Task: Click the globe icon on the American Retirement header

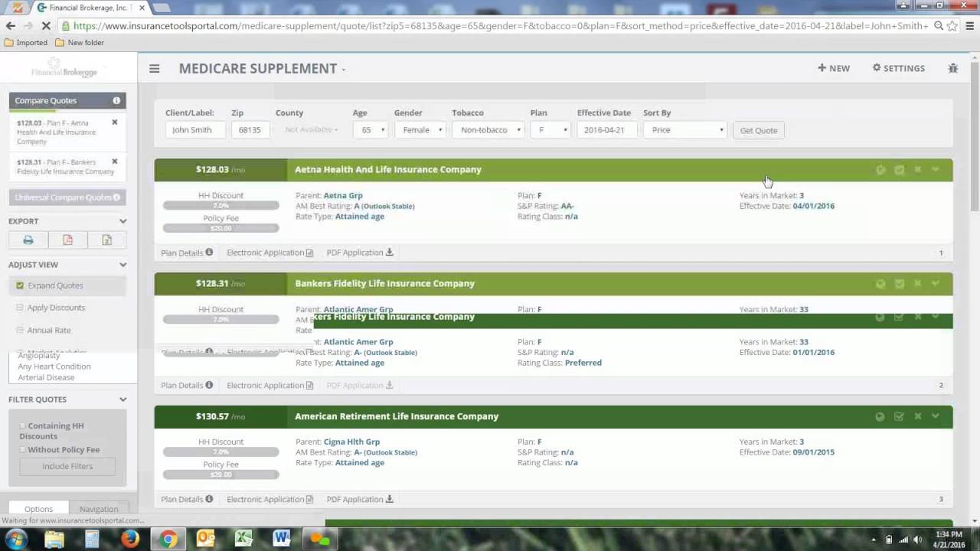Action: coord(880,416)
